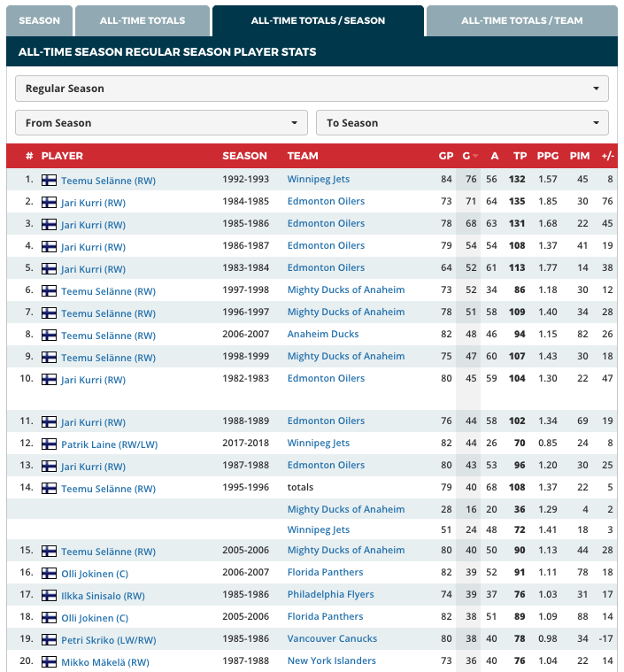Image resolution: width=624 pixels, height=672 pixels.
Task: Click flag for 1997-1998 Teemu Selänne row
Action: click(49, 291)
